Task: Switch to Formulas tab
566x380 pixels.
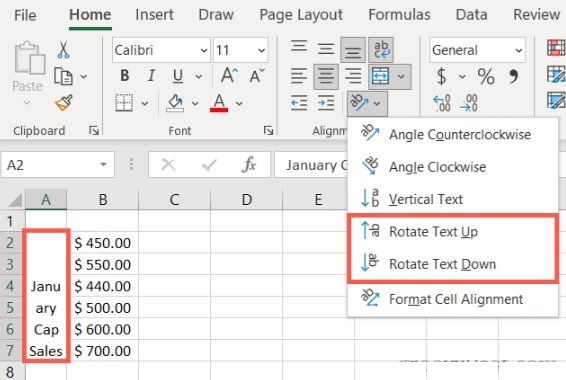Action: [x=399, y=15]
